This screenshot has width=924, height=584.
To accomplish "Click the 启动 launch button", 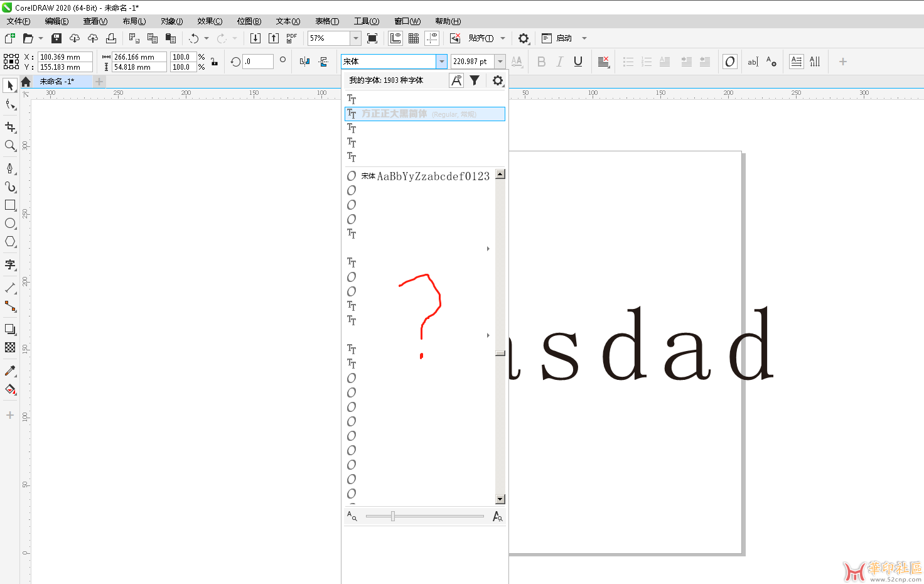I will point(557,38).
